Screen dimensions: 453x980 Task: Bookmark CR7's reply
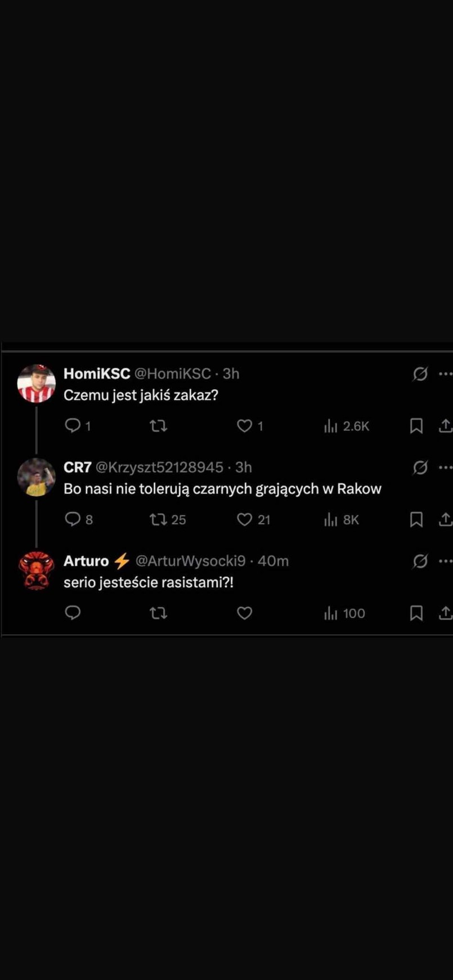[x=416, y=520]
